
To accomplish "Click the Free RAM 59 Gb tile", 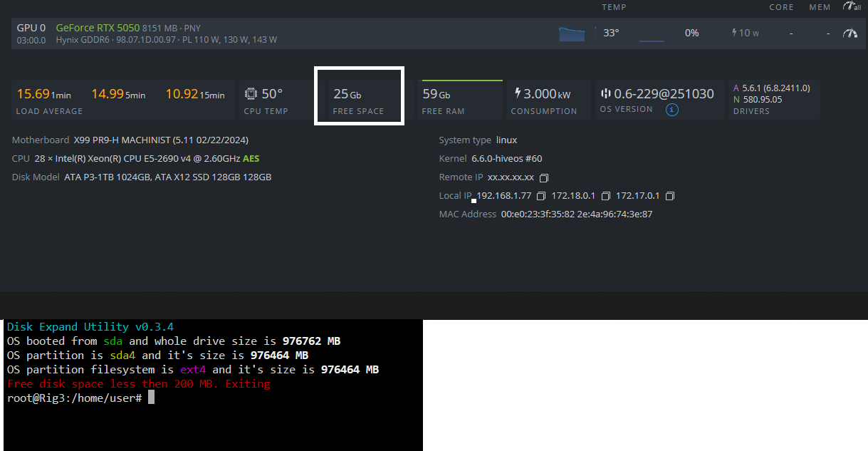I will click(x=459, y=100).
